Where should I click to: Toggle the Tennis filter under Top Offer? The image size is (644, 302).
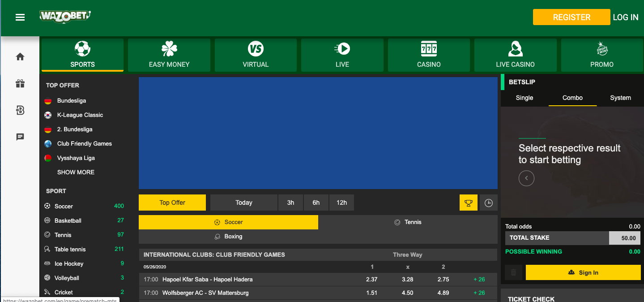(408, 222)
